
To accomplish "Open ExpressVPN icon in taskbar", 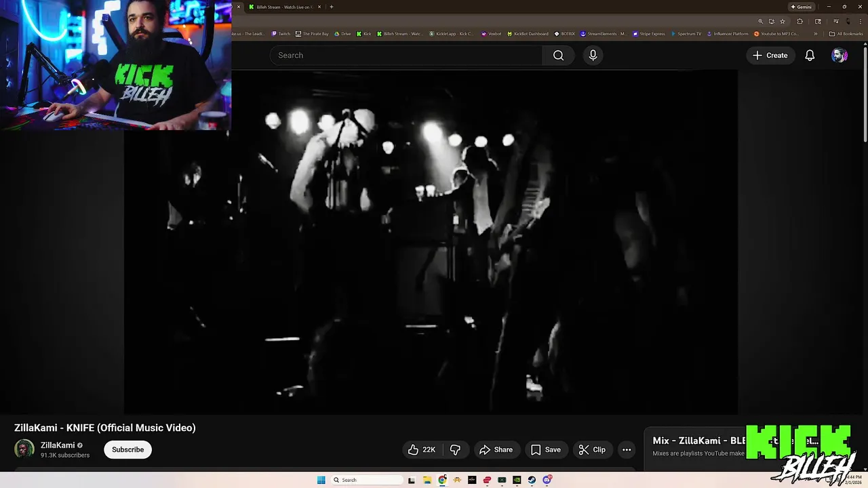I will 487,480.
